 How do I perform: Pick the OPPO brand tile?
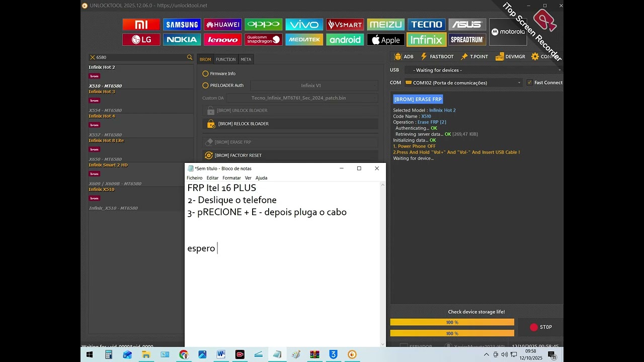[264, 25]
